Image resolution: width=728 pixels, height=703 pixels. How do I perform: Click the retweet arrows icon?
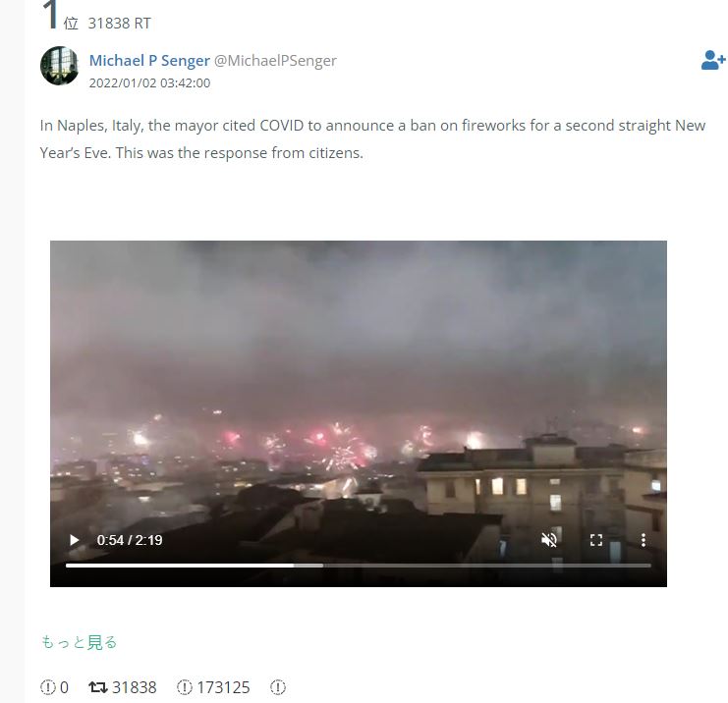pos(98,687)
